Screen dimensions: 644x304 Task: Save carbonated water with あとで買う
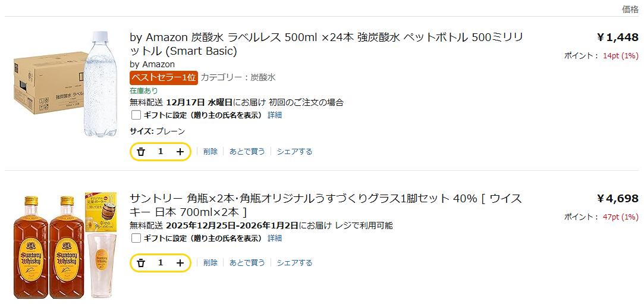coord(247,152)
